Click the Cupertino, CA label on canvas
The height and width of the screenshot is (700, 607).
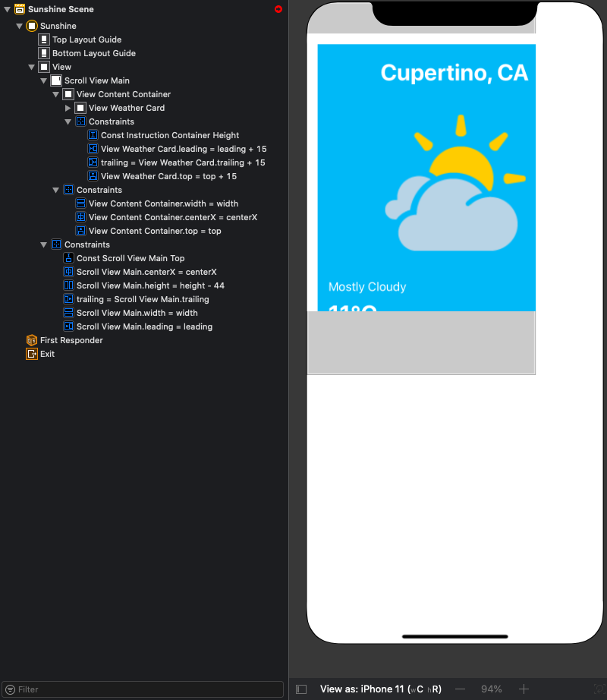point(454,73)
